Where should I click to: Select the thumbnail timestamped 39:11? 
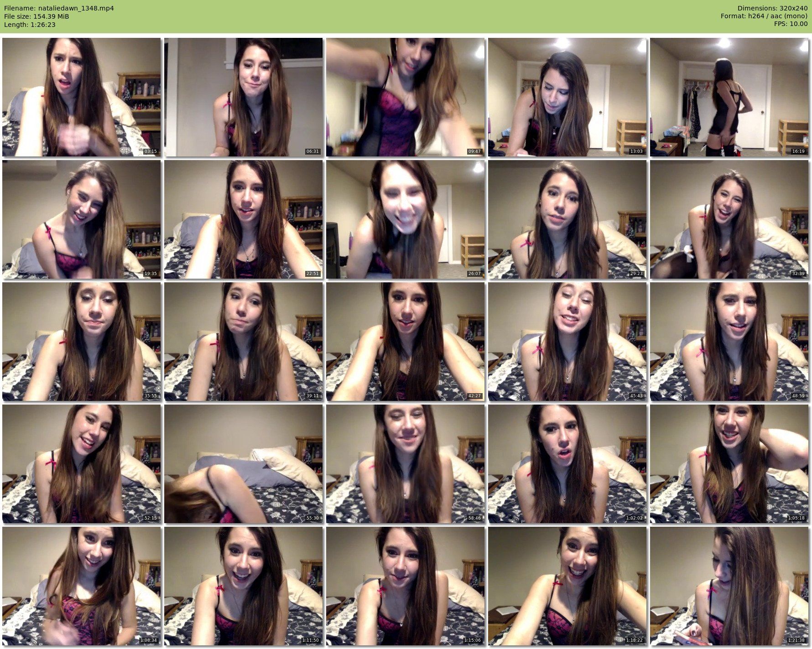[243, 342]
